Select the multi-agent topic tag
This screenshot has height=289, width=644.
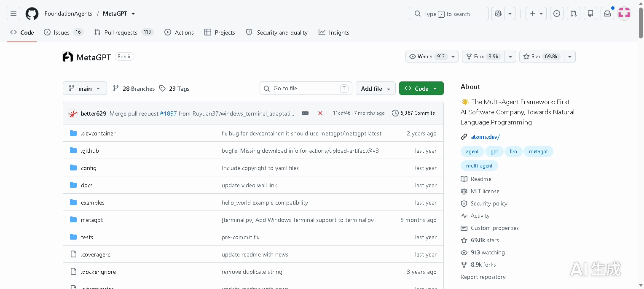point(479,166)
